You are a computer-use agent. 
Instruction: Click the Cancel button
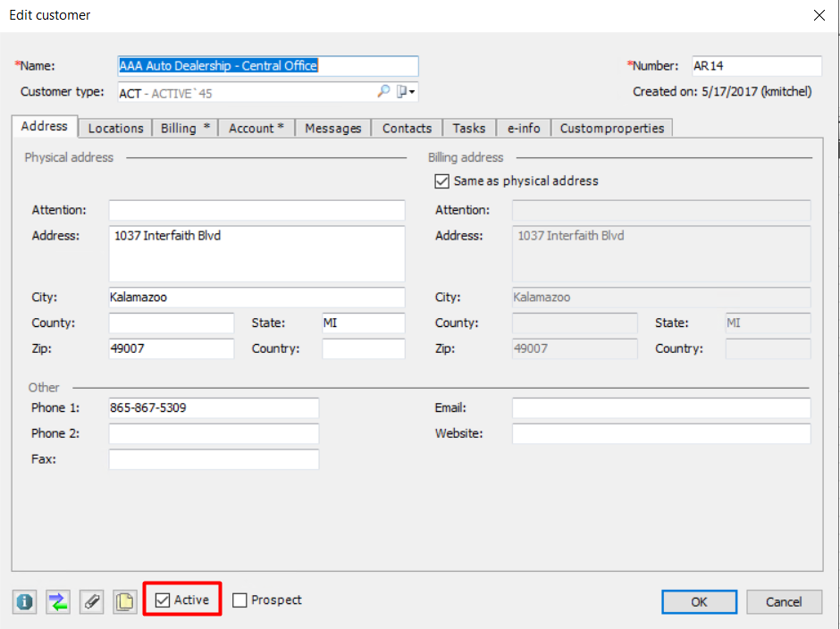784,601
